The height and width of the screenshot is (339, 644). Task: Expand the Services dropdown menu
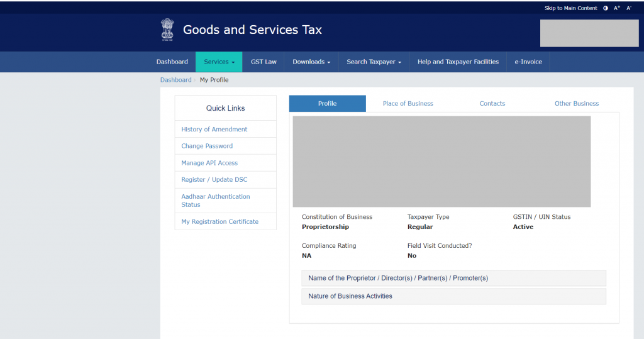pyautogui.click(x=219, y=62)
